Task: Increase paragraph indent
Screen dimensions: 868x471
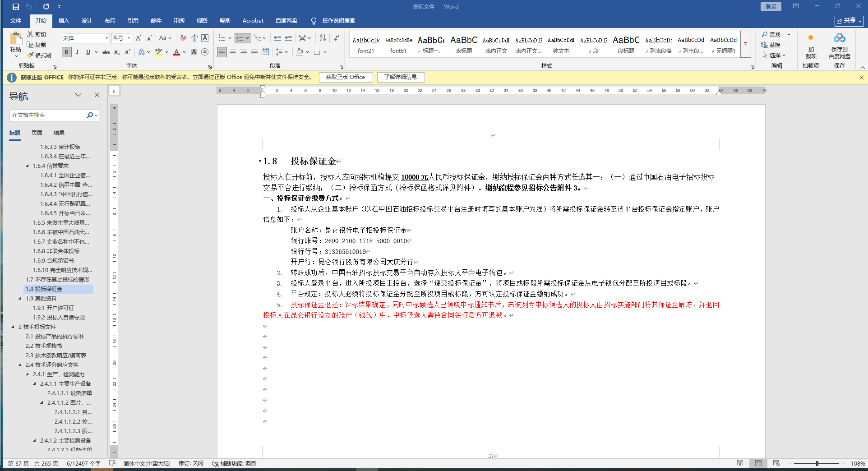Action: (288, 38)
